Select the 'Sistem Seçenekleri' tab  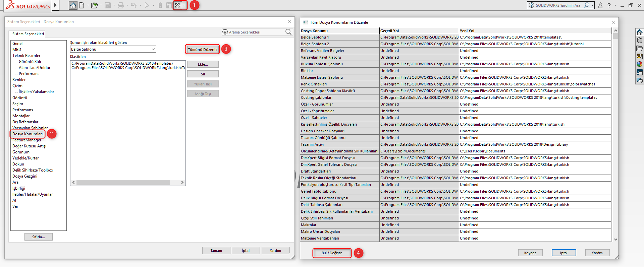click(x=28, y=34)
